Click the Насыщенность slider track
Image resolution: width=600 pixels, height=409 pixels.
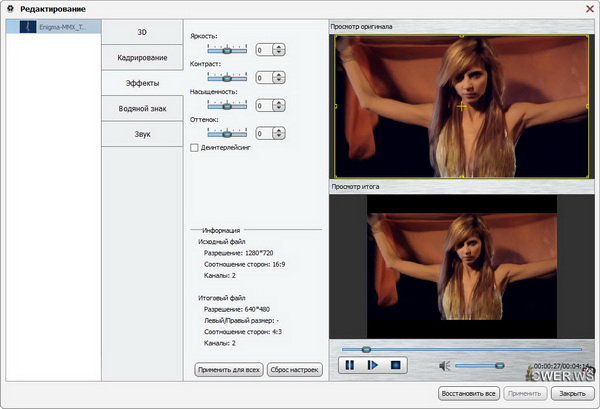pyautogui.click(x=227, y=105)
